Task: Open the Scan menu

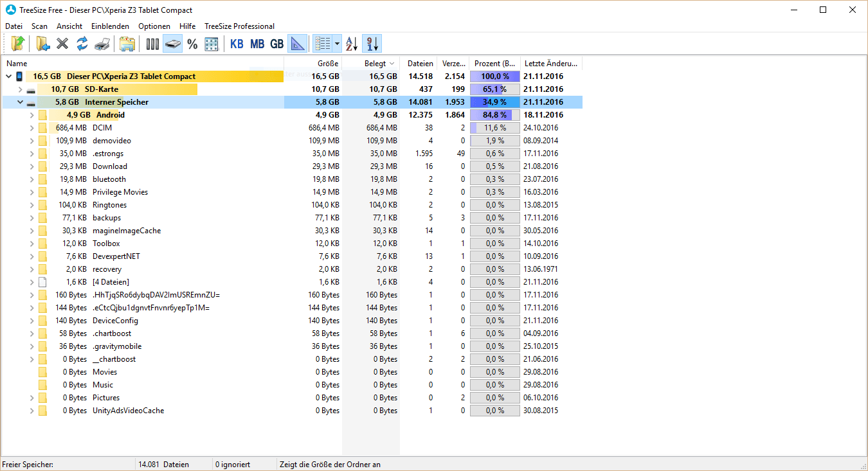Action: coord(40,26)
